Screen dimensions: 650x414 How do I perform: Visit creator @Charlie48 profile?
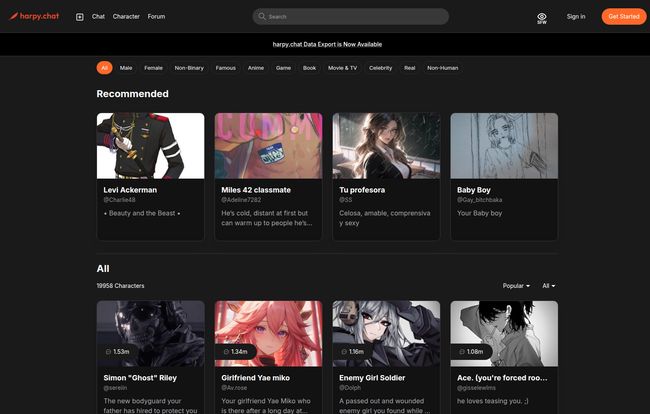coord(119,200)
